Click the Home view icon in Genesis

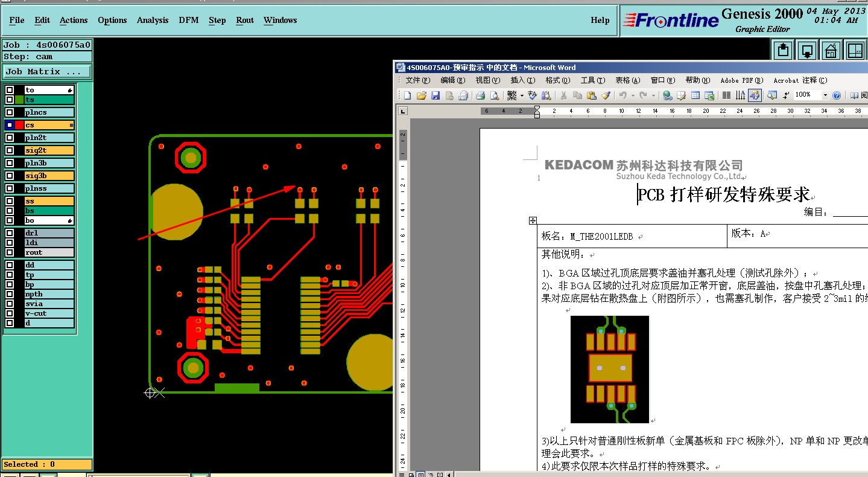831,50
